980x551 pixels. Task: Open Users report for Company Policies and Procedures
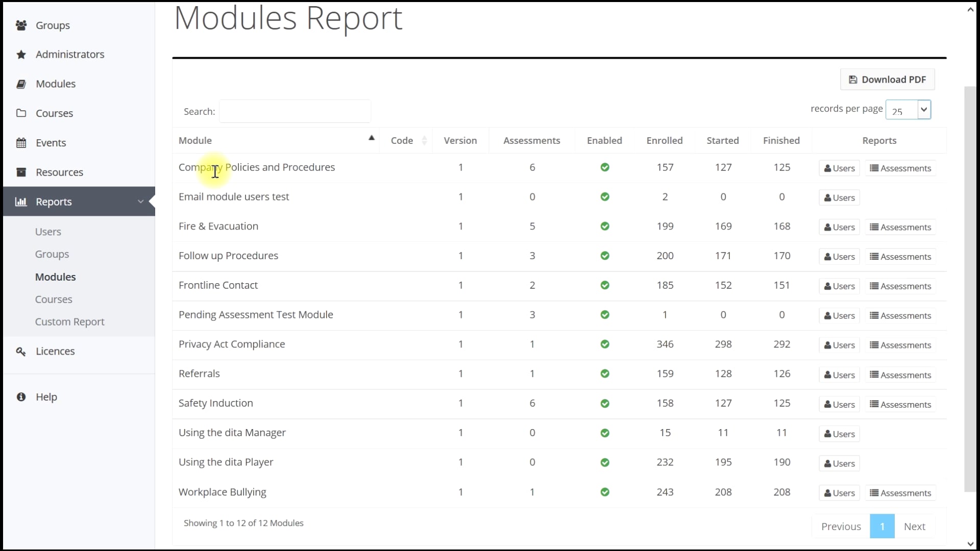(839, 168)
